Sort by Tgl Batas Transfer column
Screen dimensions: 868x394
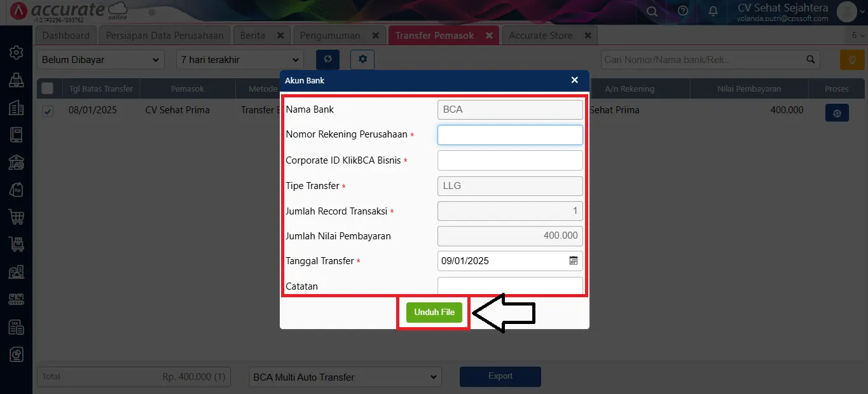pos(101,88)
